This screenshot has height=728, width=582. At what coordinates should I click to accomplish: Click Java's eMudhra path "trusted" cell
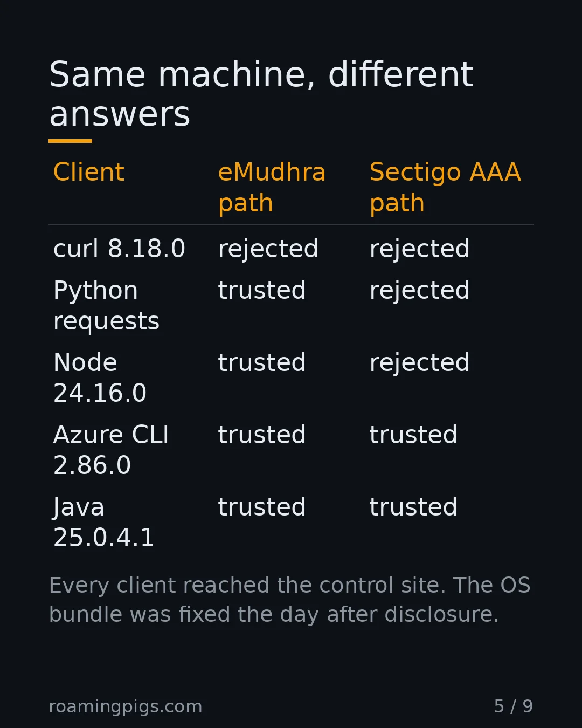262,507
